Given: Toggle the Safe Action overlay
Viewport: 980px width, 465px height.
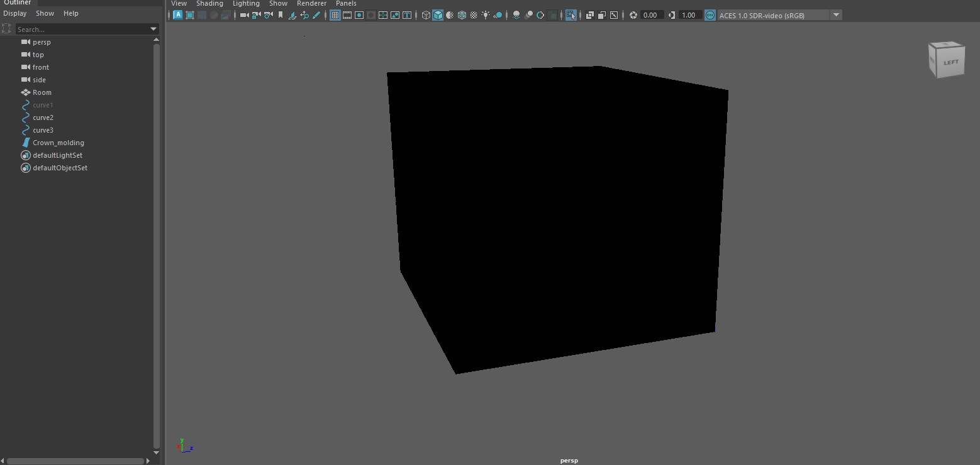Looking at the screenshot, I should pos(394,15).
